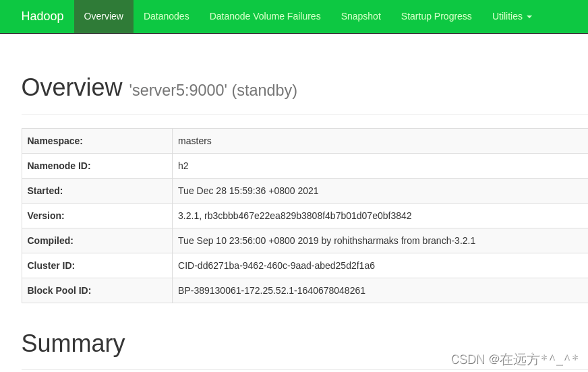
Task: Click the Namespace: label cell
Action: click(x=97, y=141)
